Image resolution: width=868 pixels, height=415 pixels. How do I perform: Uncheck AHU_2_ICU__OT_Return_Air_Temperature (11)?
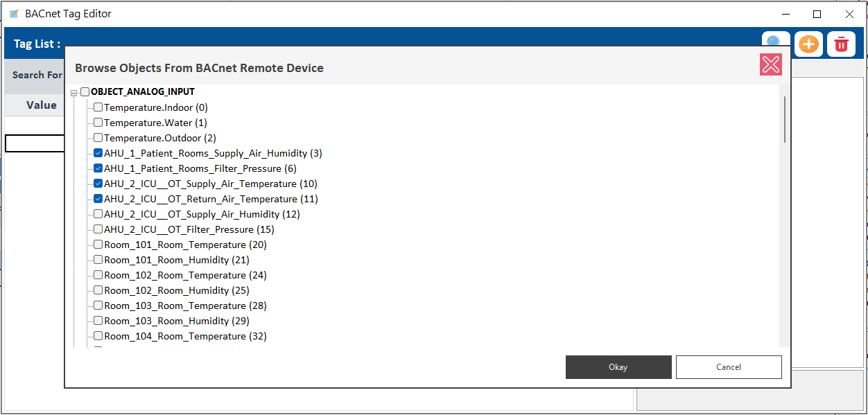point(98,199)
